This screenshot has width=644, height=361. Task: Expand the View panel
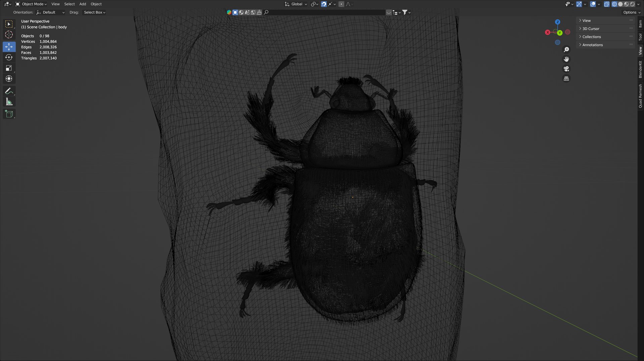(605, 20)
